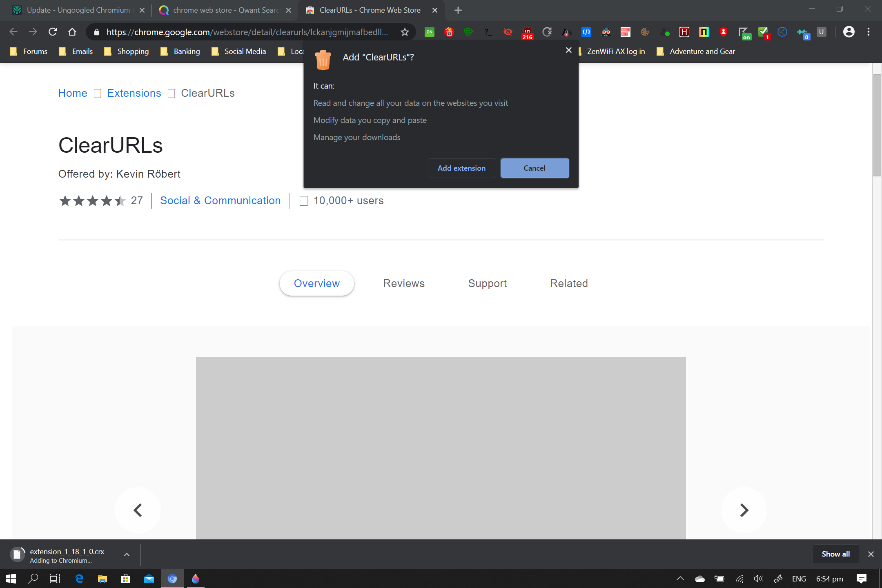Switch to Qwant Search browser tab

click(225, 10)
